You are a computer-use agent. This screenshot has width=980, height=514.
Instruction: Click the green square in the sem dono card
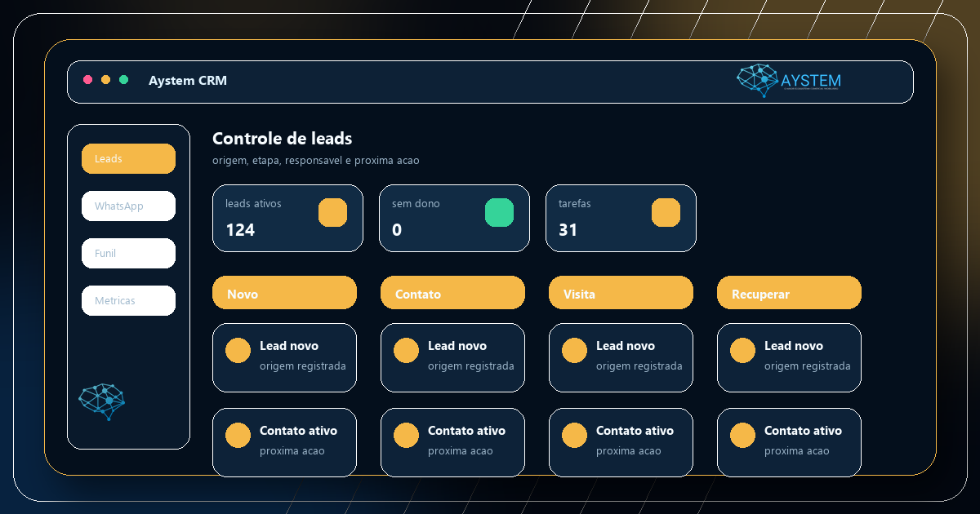[499, 212]
